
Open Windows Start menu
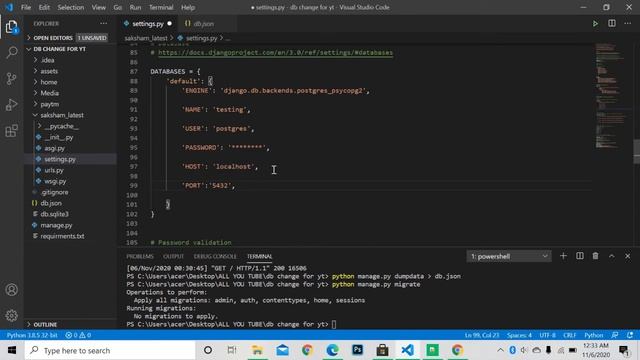pos(12,350)
